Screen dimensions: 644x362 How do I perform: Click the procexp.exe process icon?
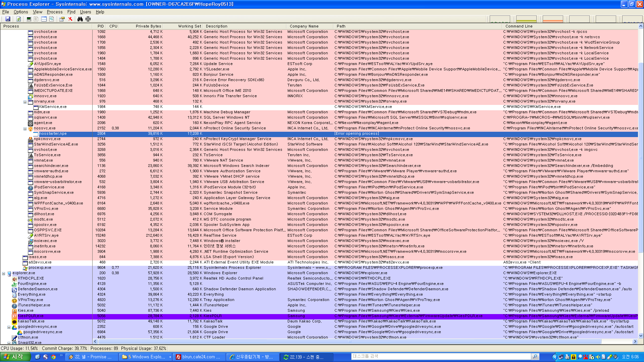click(25, 268)
